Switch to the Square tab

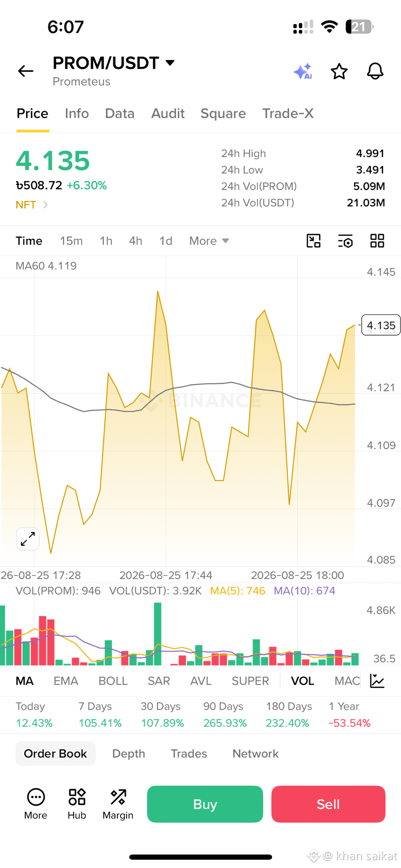point(223,113)
